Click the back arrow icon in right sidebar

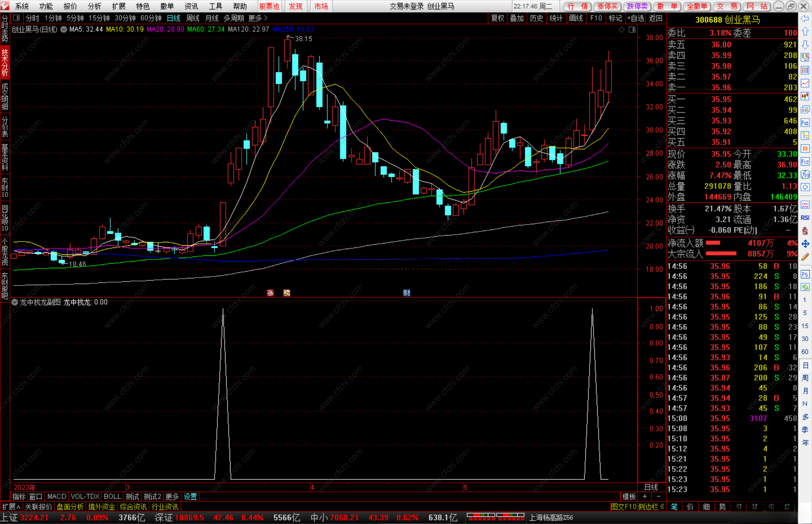[804, 19]
